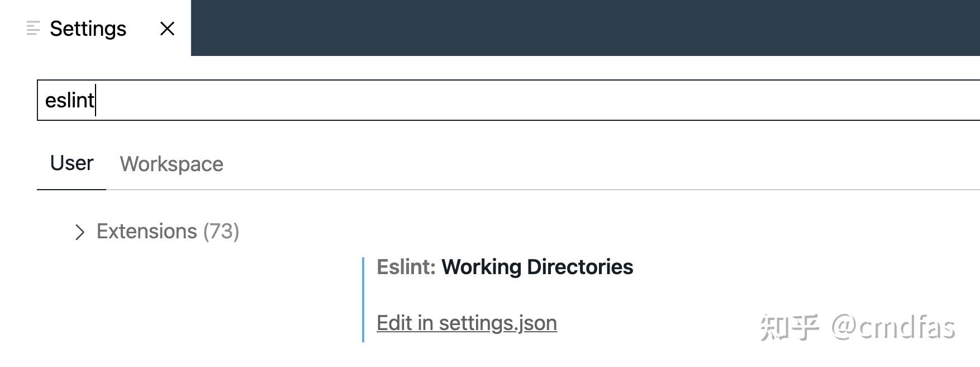Switch to the User settings tab
Screen dimensions: 980x367
pyautogui.click(x=72, y=163)
